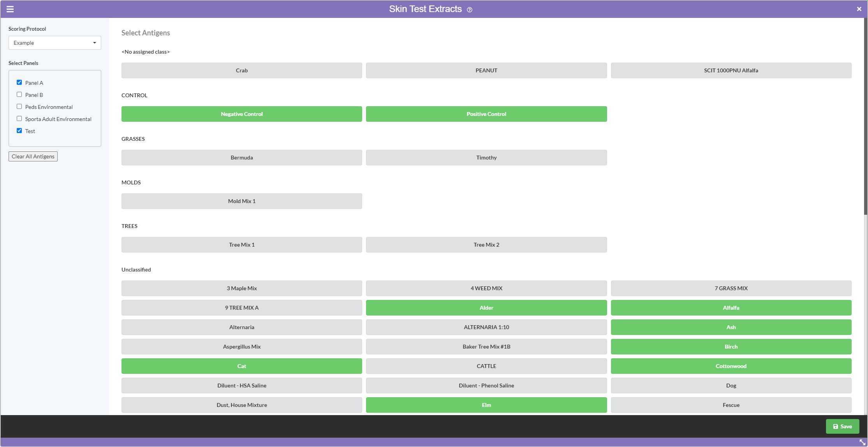Open the Scoring Protocol dropdown
The width and height of the screenshot is (868, 447).
[x=55, y=43]
